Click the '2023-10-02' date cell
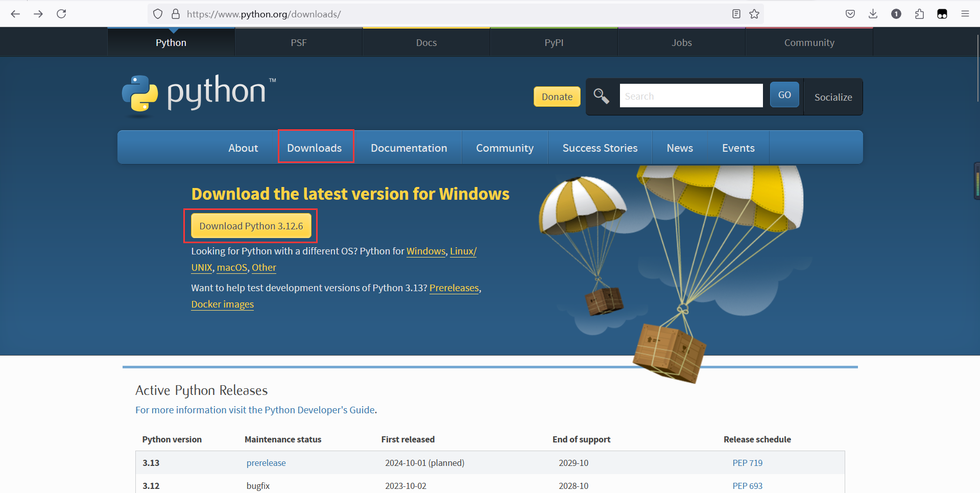Viewport: 980px width, 493px height. point(406,486)
